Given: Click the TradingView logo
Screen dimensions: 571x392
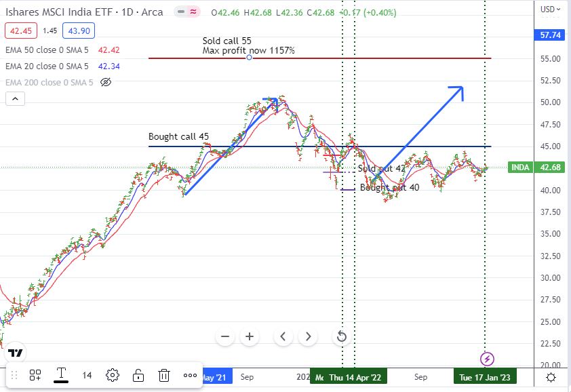Looking at the screenshot, I should (16, 353).
